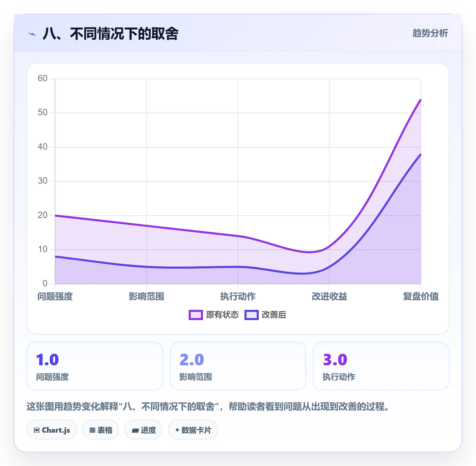
Task: Click the y-axis value 20
Action: pyautogui.click(x=42, y=215)
